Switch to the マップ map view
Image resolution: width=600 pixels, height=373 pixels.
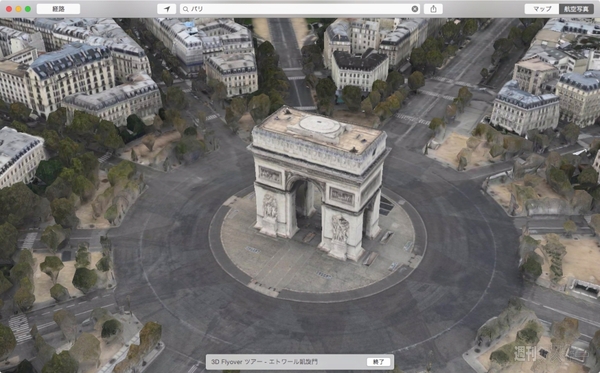[542, 9]
